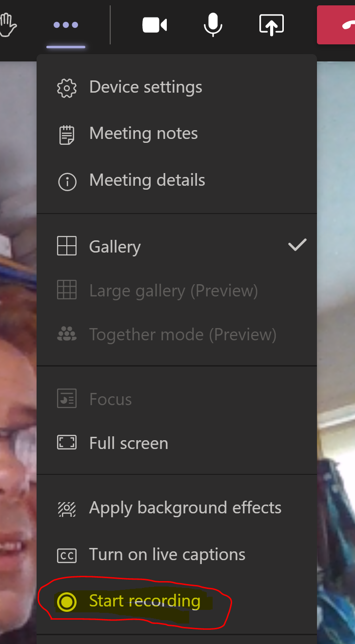Show Meeting details
This screenshot has width=355, height=644.
(177, 180)
